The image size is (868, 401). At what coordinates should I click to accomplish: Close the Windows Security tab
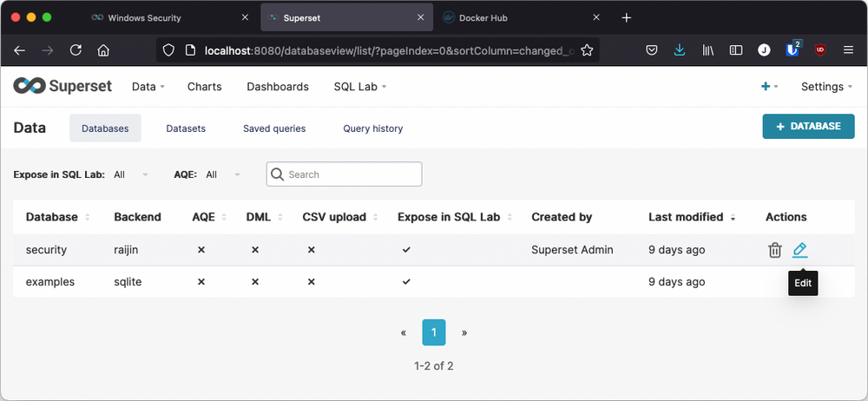246,17
